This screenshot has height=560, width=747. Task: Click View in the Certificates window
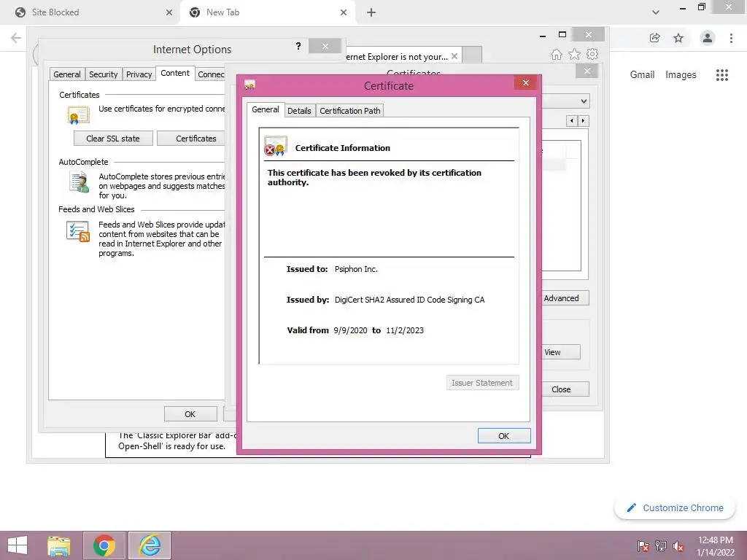click(561, 352)
